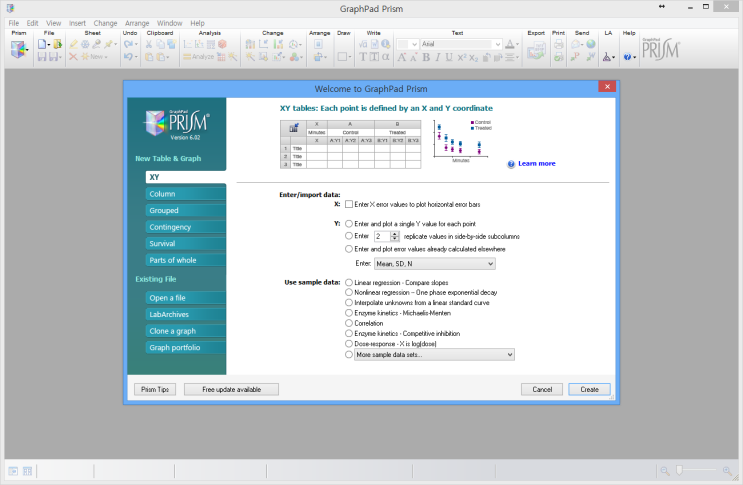743x485 pixels.
Task: Select Interpolate unknowns from standard curve sample
Action: (x=349, y=303)
